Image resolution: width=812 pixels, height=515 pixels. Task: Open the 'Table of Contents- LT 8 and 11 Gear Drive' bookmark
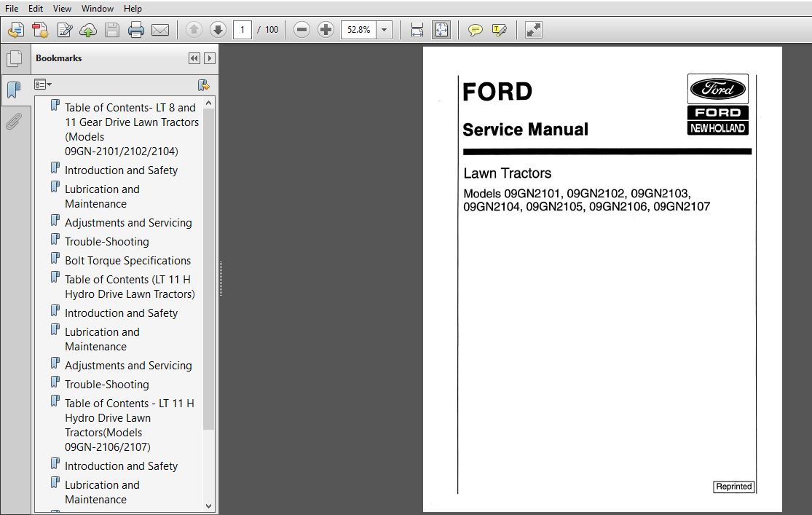(132, 130)
